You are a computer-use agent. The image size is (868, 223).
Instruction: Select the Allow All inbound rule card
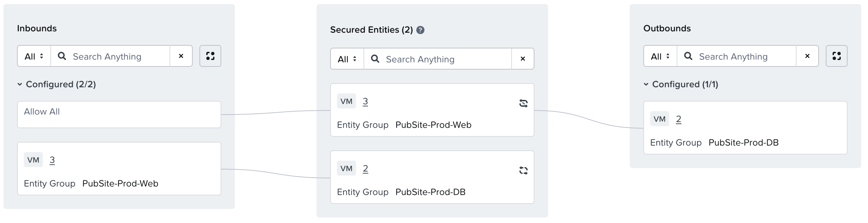coord(119,114)
